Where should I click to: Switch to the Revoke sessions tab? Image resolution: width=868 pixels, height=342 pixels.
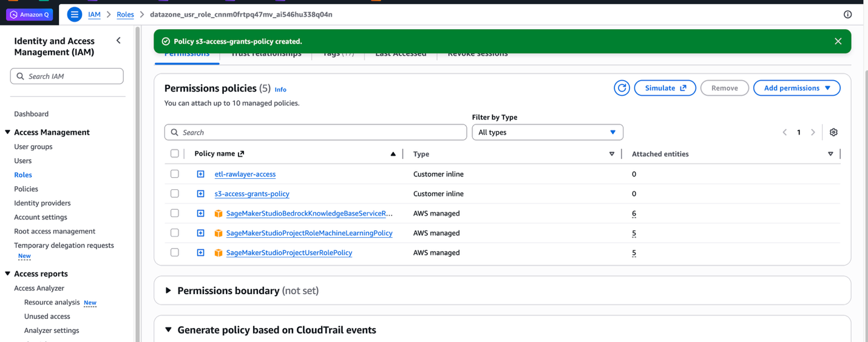point(478,54)
